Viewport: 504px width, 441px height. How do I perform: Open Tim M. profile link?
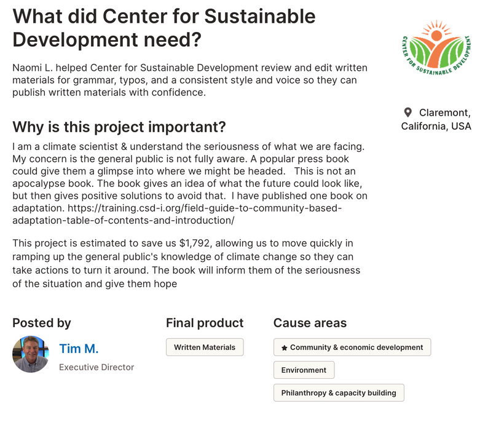click(x=79, y=349)
